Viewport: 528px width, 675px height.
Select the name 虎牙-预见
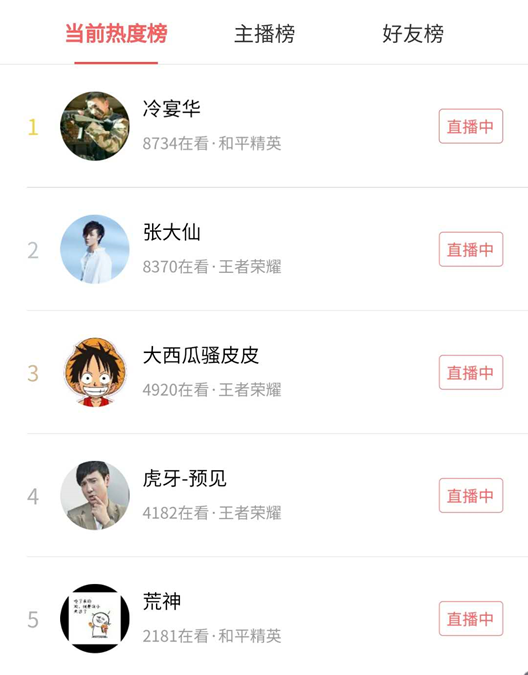185,479
